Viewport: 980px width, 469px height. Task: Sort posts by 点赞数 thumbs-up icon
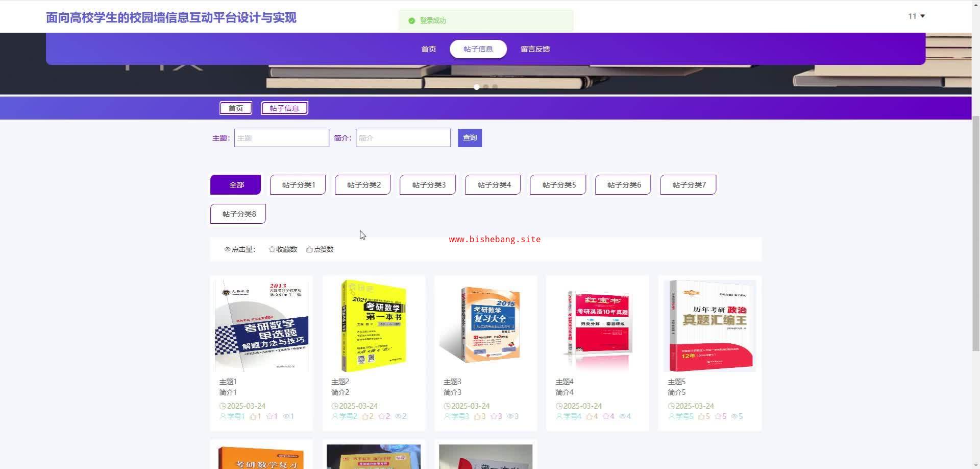click(309, 249)
